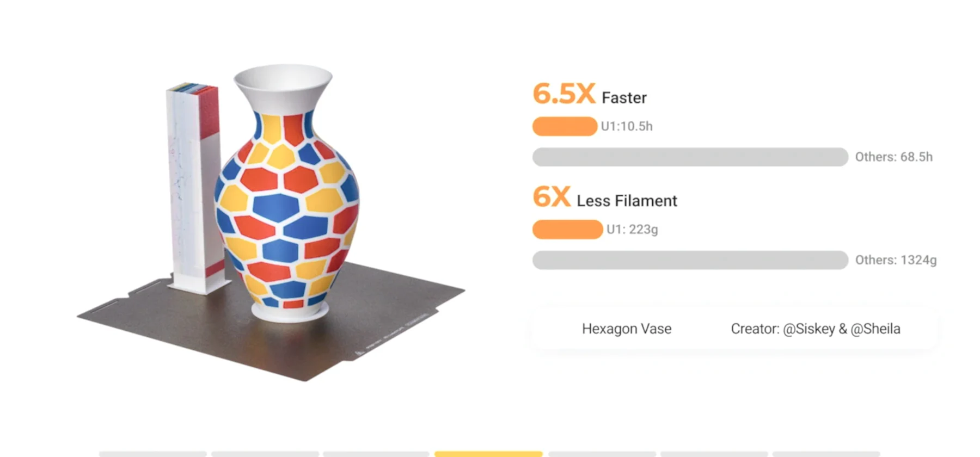980x457 pixels.
Task: Click the highlighted yellow active carousel segment
Action: (x=488, y=453)
